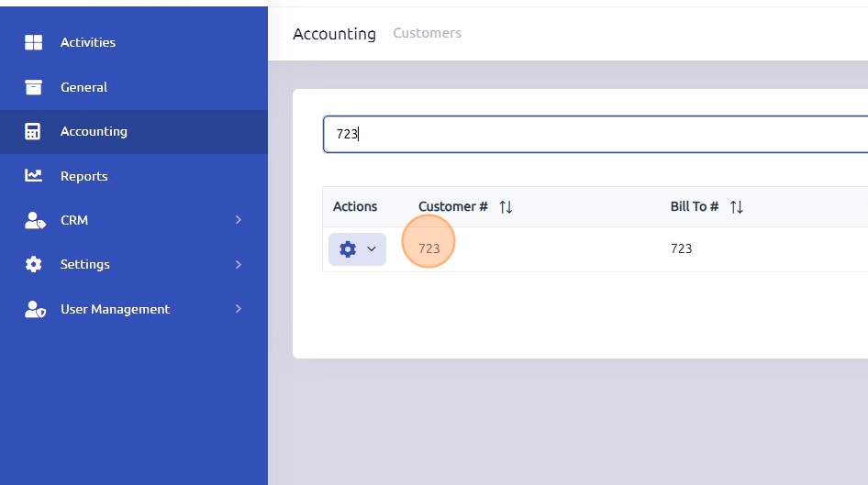Viewport: 868px width, 485px height.
Task: Click the Accounting calculator icon
Action: 34,131
